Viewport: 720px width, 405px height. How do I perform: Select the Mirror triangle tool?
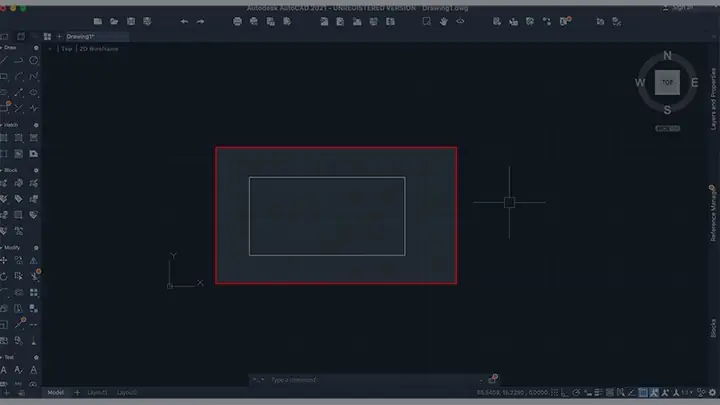tap(34, 260)
